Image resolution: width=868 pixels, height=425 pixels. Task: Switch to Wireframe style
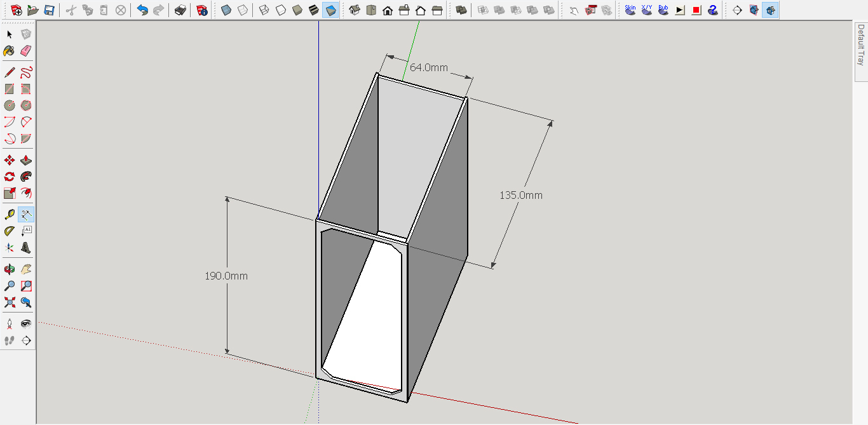coord(264,10)
